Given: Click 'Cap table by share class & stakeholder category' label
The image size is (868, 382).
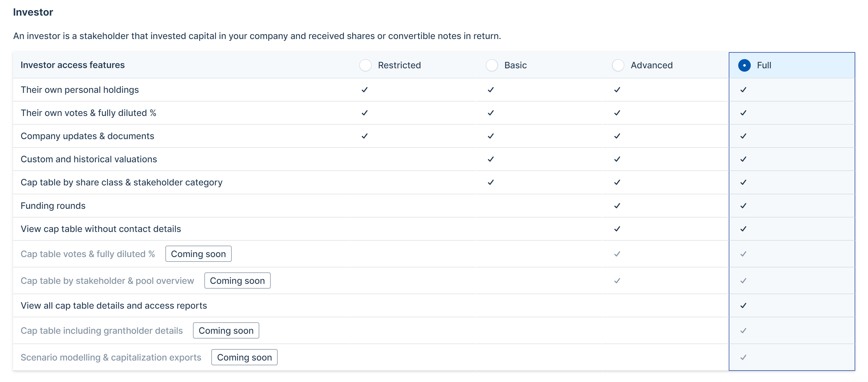Looking at the screenshot, I should tap(121, 182).
